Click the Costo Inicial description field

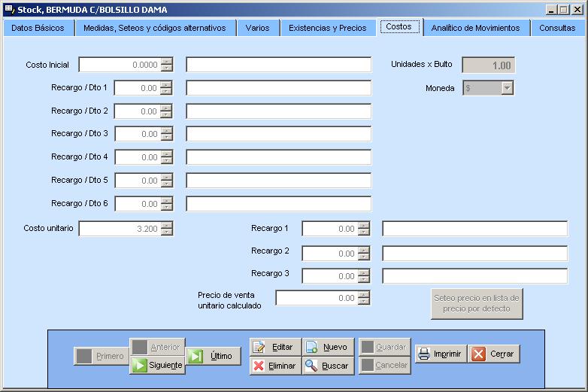278,65
